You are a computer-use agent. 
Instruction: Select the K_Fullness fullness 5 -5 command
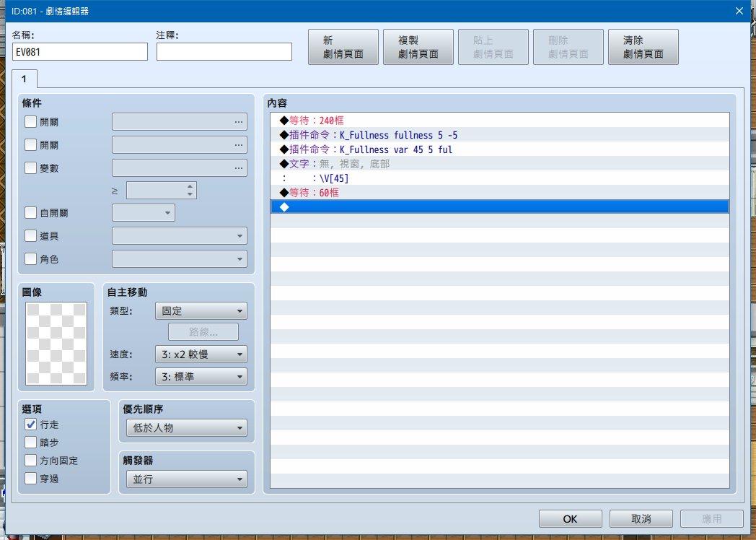(x=499, y=134)
